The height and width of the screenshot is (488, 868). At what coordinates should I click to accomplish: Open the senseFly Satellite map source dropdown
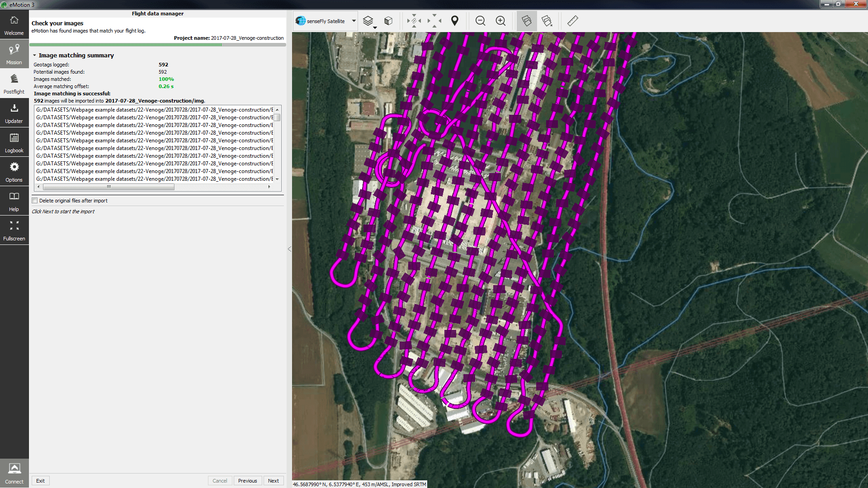coord(354,21)
